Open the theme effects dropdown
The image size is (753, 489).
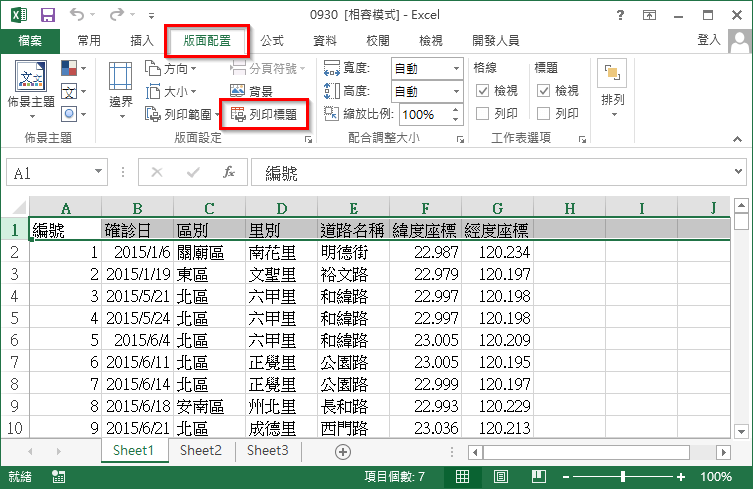click(73, 114)
